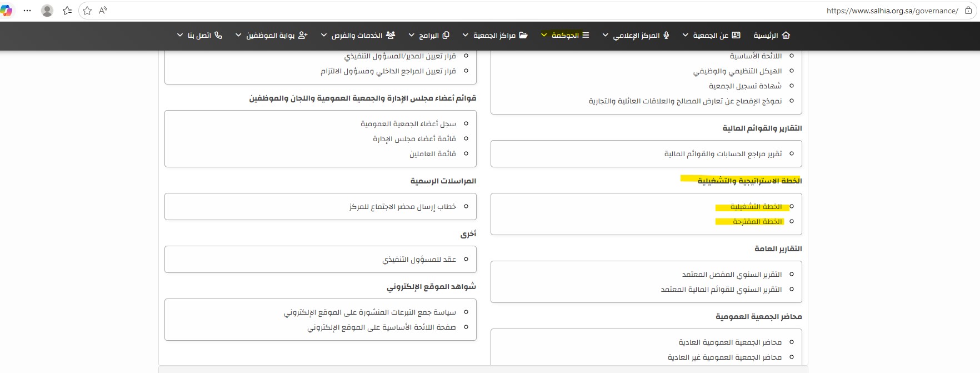Click the folder icon beside مراكز الجمعية

point(523,35)
